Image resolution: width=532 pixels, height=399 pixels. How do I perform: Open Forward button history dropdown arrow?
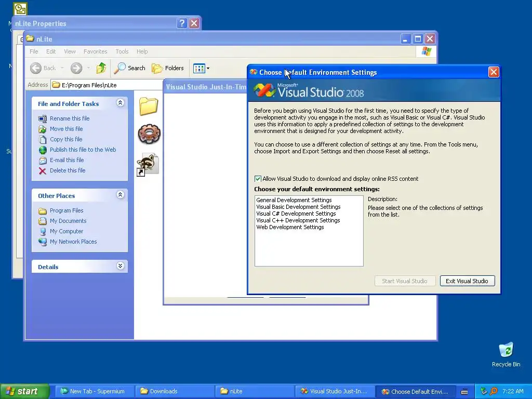pos(88,68)
